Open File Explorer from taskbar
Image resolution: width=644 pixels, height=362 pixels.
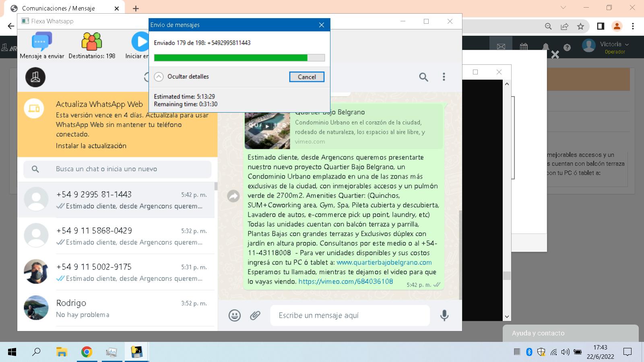click(x=62, y=352)
